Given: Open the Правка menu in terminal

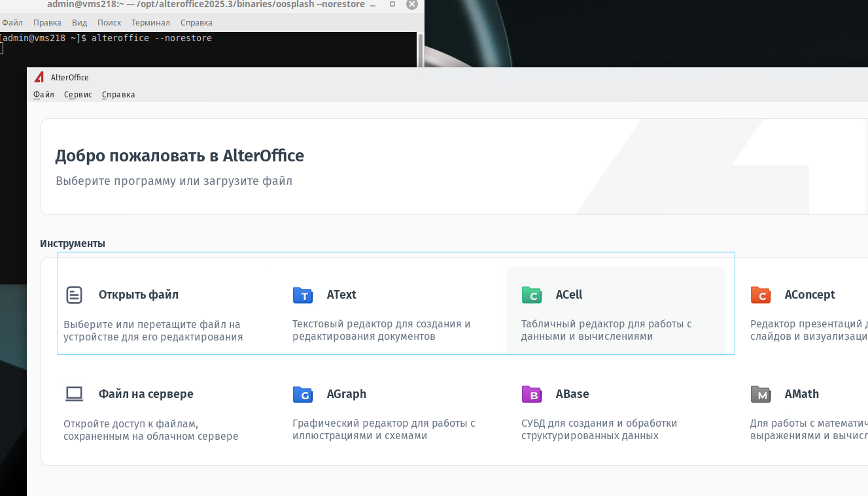Looking at the screenshot, I should [47, 22].
